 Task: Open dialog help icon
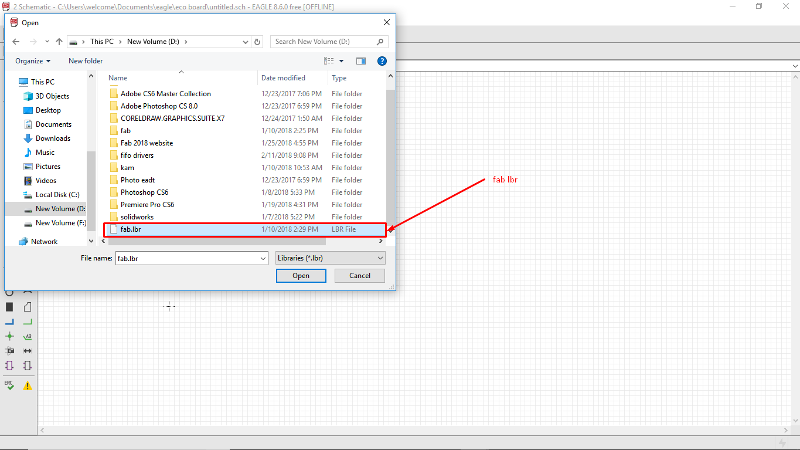(x=382, y=61)
